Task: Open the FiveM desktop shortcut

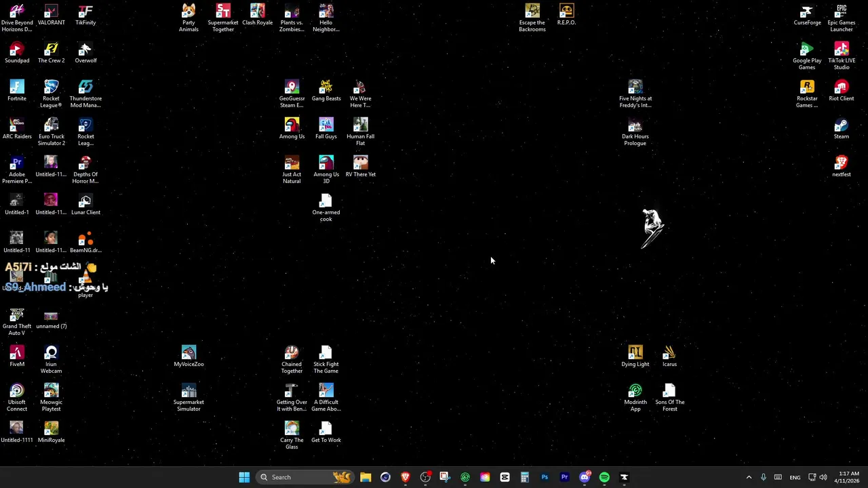Action: tap(17, 357)
